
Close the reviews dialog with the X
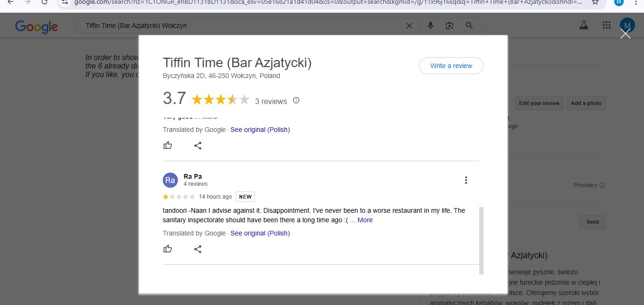626,34
